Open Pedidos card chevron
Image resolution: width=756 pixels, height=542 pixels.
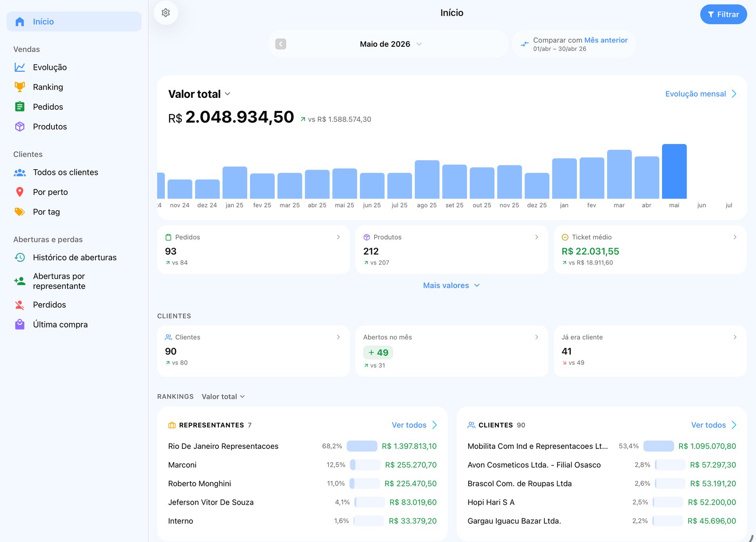point(338,237)
